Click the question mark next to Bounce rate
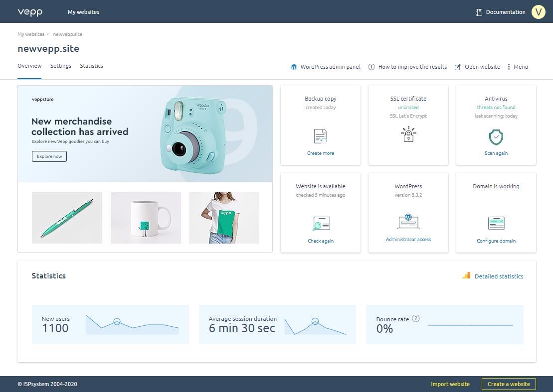 click(416, 318)
